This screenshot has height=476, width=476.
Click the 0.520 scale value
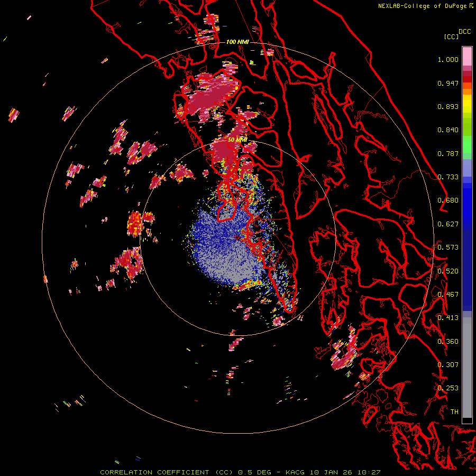coord(448,271)
